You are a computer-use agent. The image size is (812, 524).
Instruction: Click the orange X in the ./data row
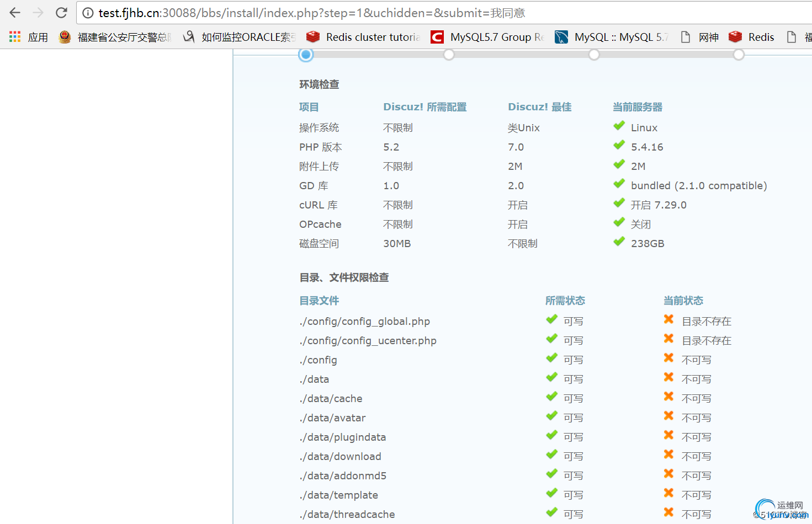pos(668,377)
